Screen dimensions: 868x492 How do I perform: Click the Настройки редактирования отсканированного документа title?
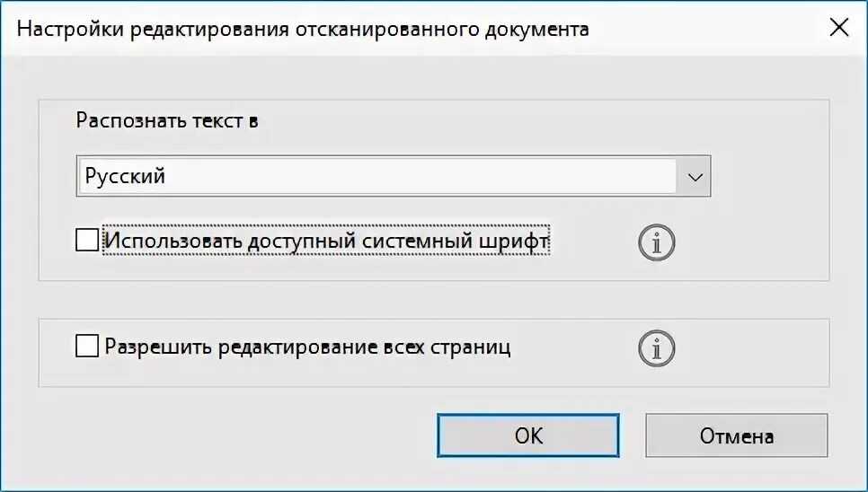point(303,29)
